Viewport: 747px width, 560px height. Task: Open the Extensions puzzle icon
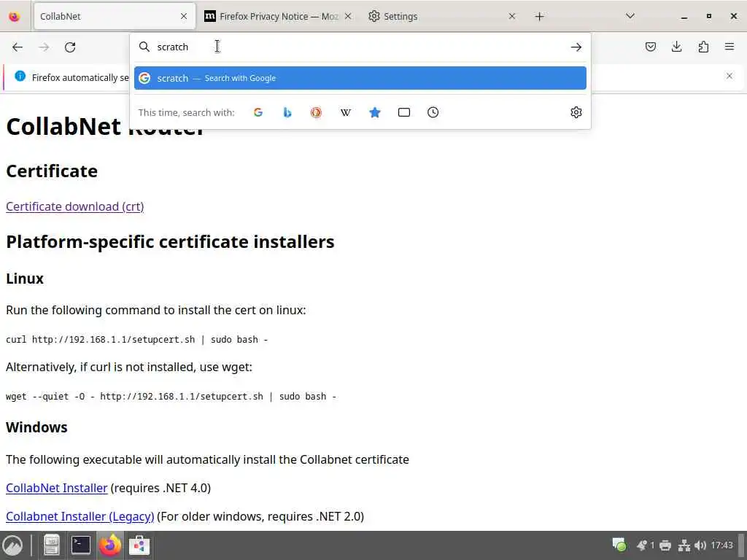pyautogui.click(x=703, y=47)
